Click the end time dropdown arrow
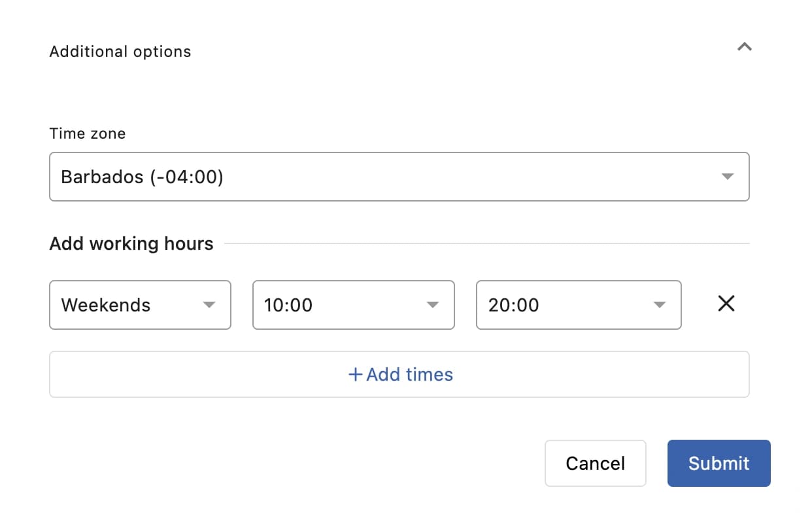This screenshot has height=513, width=812. click(658, 304)
